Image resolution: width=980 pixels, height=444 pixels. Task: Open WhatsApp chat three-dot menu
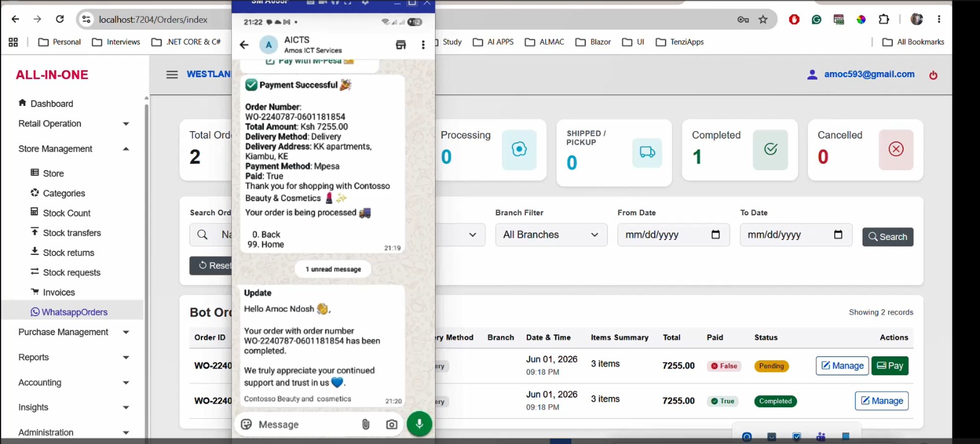click(x=423, y=45)
